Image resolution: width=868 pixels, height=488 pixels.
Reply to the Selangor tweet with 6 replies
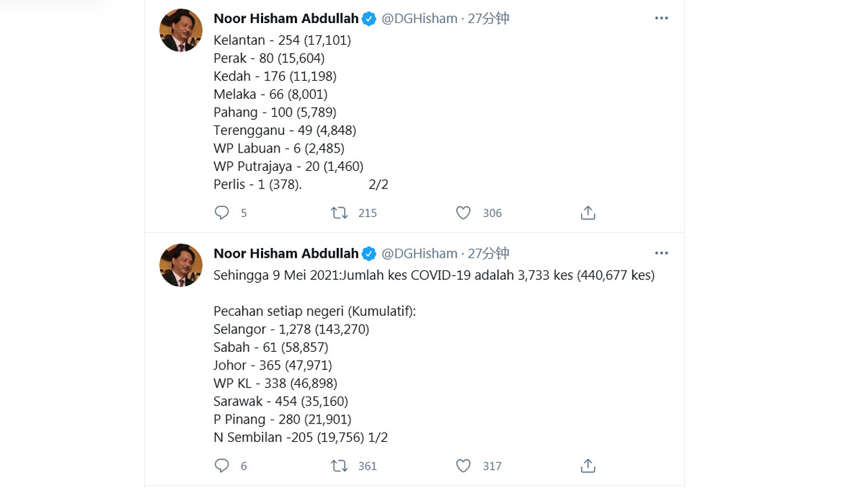(x=222, y=466)
